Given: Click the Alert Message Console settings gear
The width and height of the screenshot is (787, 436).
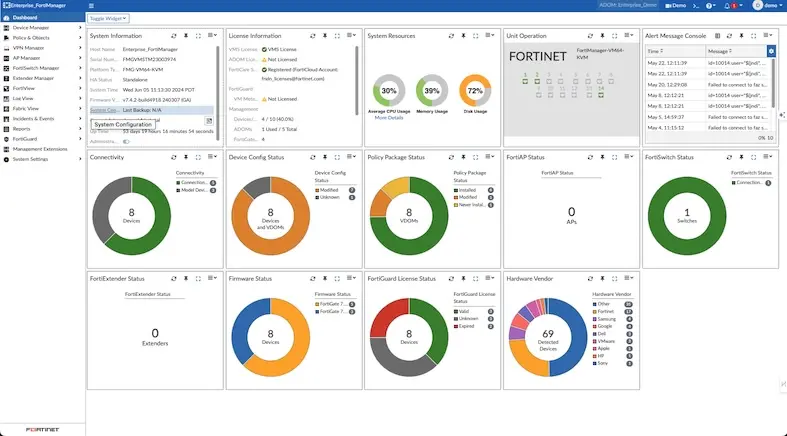Looking at the screenshot, I should pos(771,50).
